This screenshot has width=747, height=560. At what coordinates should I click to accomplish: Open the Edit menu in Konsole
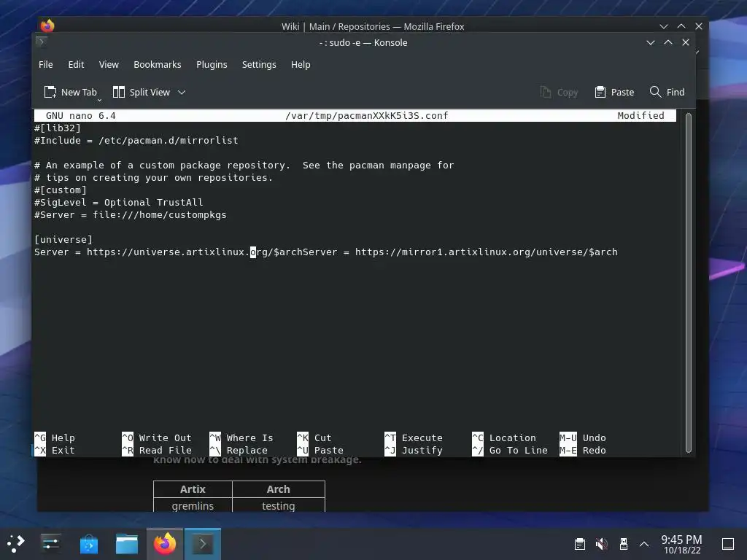(x=76, y=64)
